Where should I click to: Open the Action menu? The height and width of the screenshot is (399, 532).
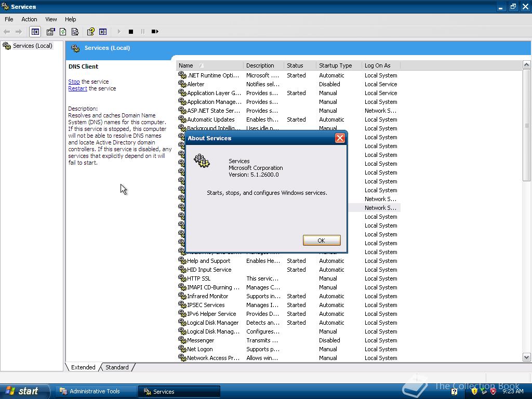[x=29, y=19]
